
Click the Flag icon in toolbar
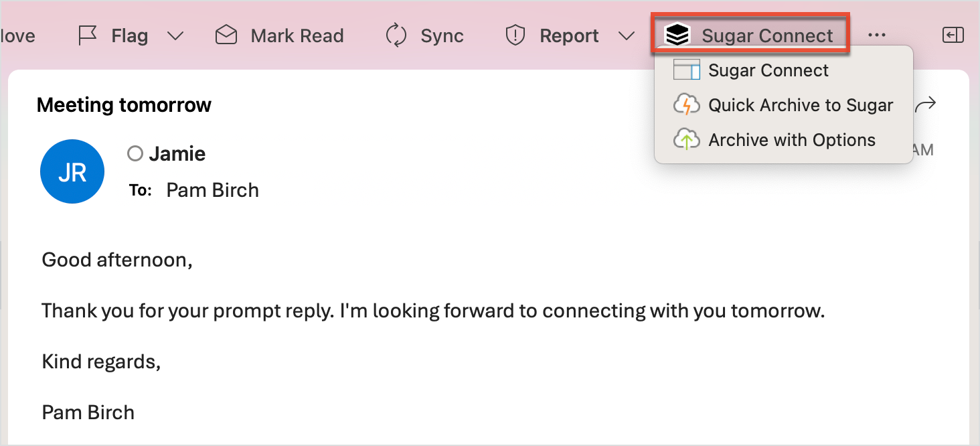(x=88, y=35)
